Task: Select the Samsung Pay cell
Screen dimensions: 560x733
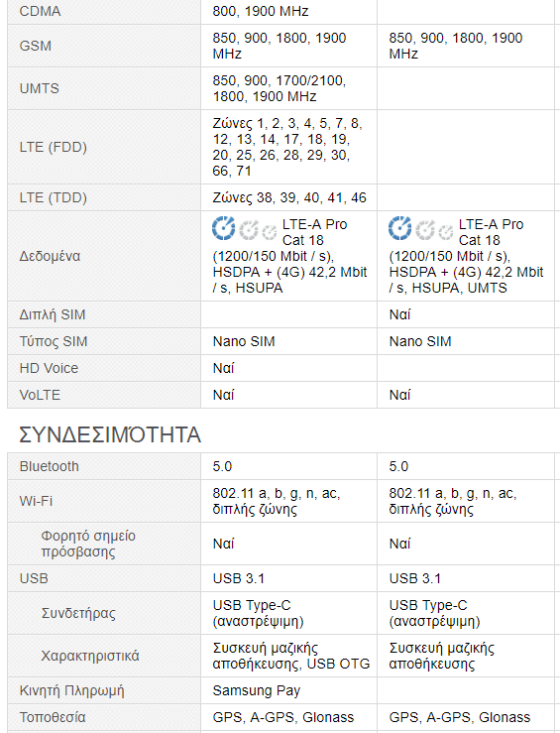Action: [x=257, y=690]
